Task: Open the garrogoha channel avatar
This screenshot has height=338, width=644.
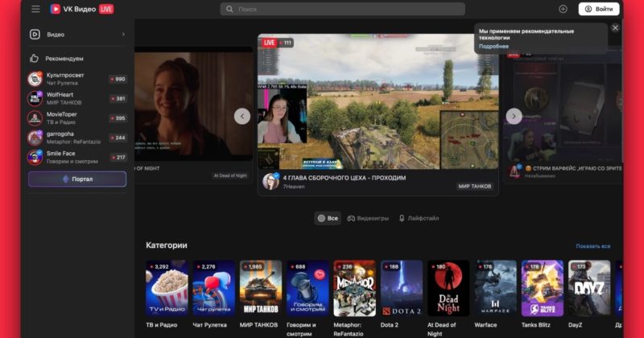Action: [x=35, y=138]
